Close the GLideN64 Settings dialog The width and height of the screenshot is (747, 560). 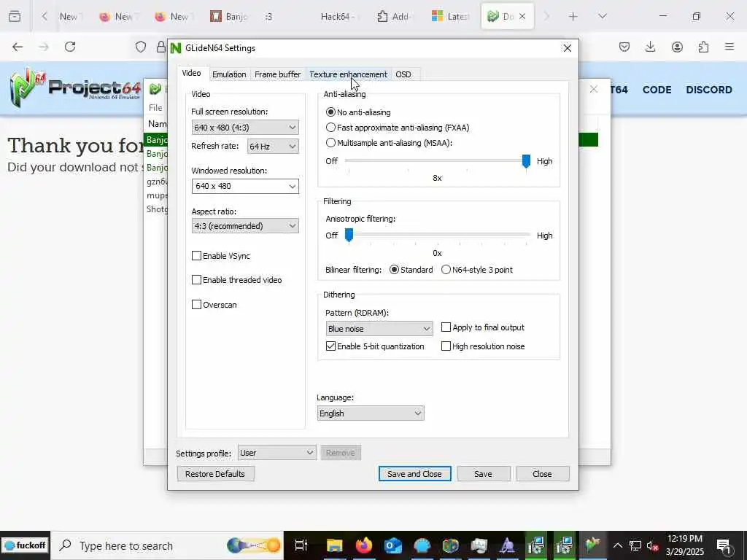tap(567, 48)
